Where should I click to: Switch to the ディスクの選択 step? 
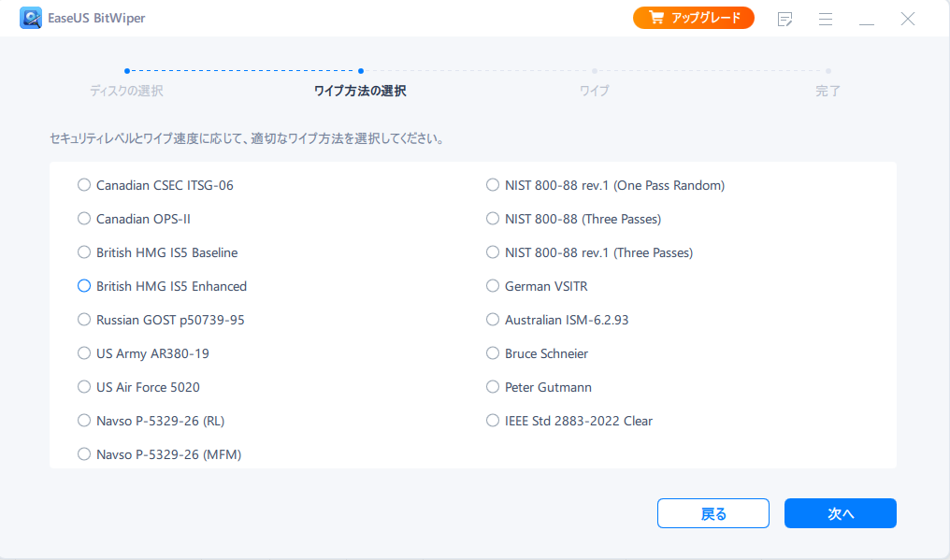point(126,91)
